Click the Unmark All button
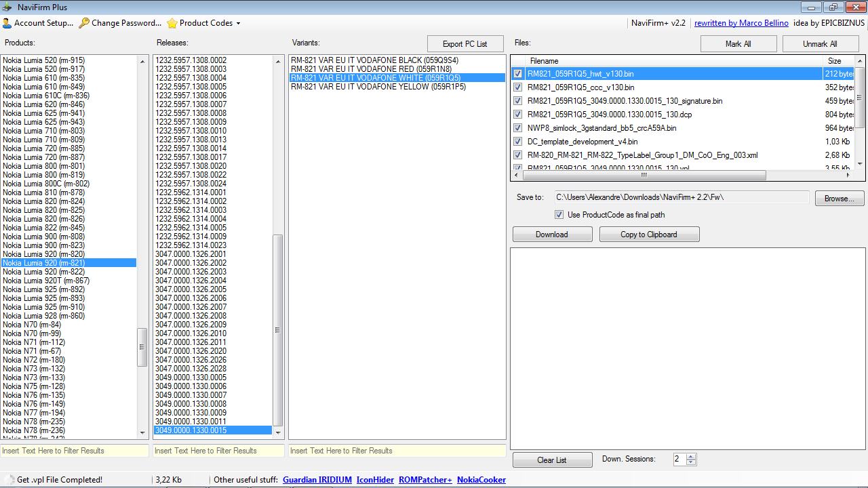The height and width of the screenshot is (488, 868). [820, 44]
